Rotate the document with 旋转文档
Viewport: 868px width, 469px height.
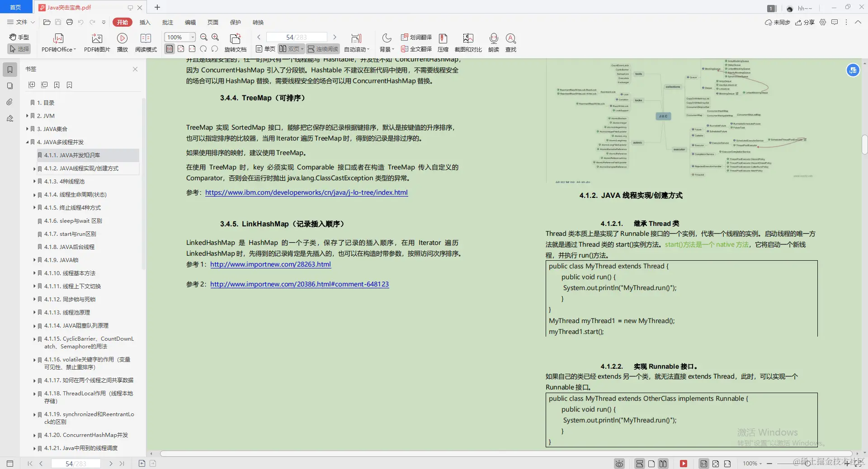tap(235, 42)
